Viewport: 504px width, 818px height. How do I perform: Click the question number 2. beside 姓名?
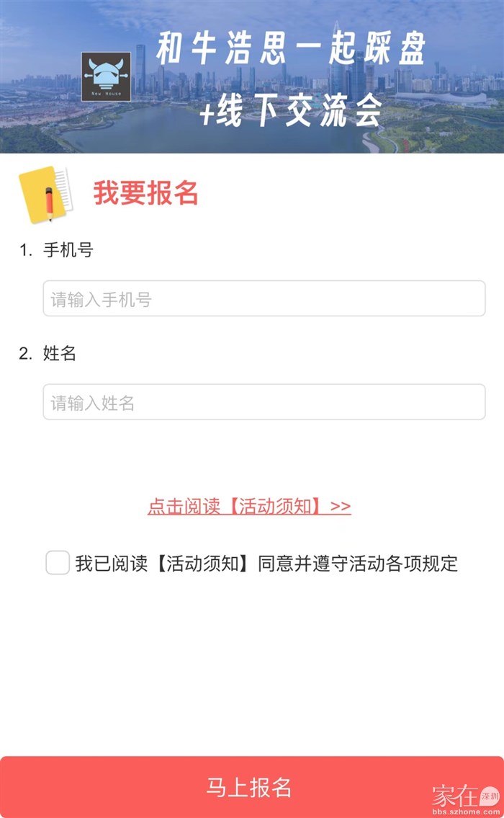point(26,354)
